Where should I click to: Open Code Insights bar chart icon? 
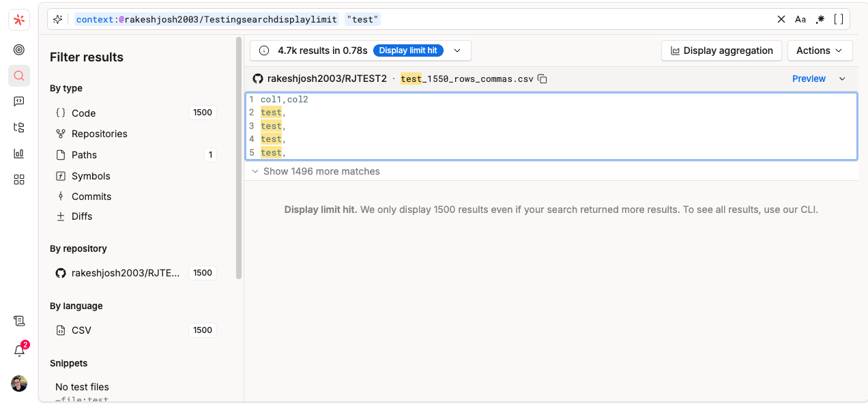tap(18, 153)
